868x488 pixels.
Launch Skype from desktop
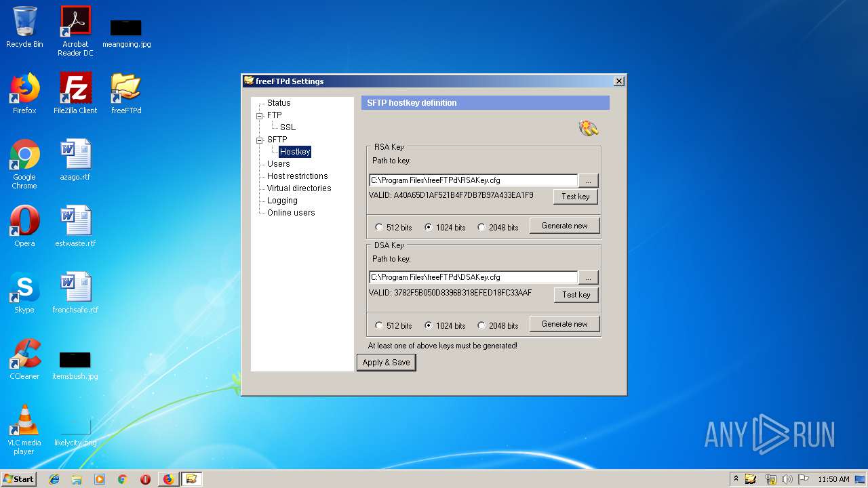(24, 293)
